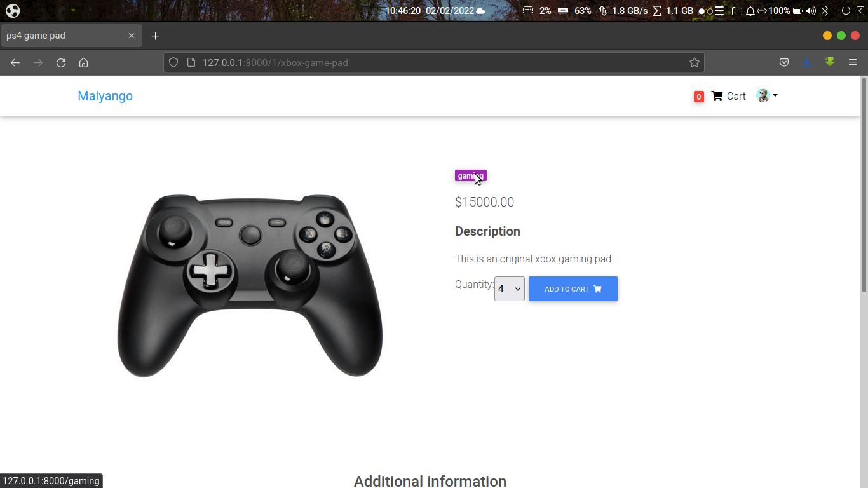Open downloads via the blue arrow icon

pyautogui.click(x=807, y=62)
